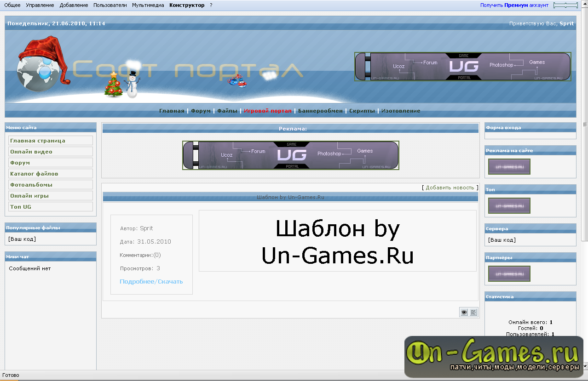Select Форум in the left site menu
Screen dimensions: 588x381
click(x=51, y=163)
